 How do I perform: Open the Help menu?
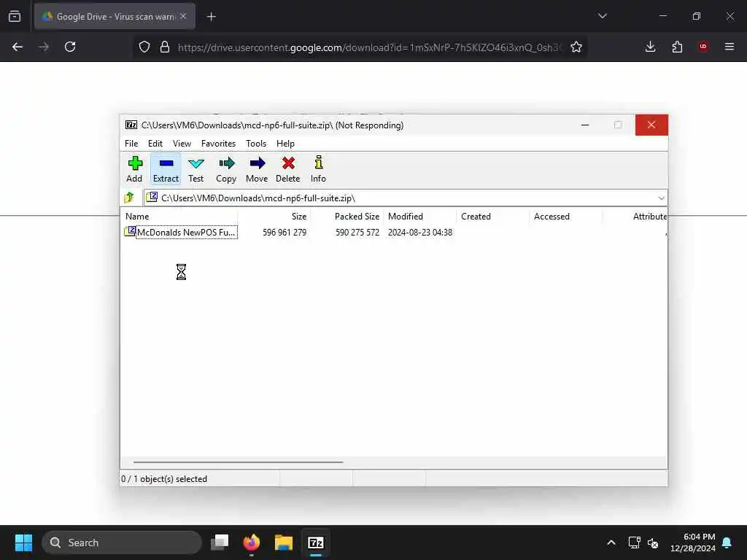pyautogui.click(x=285, y=144)
